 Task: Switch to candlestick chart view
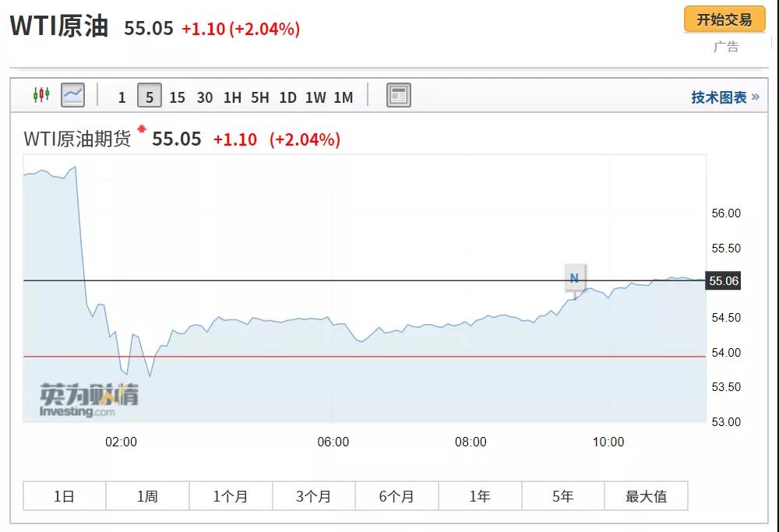[41, 95]
